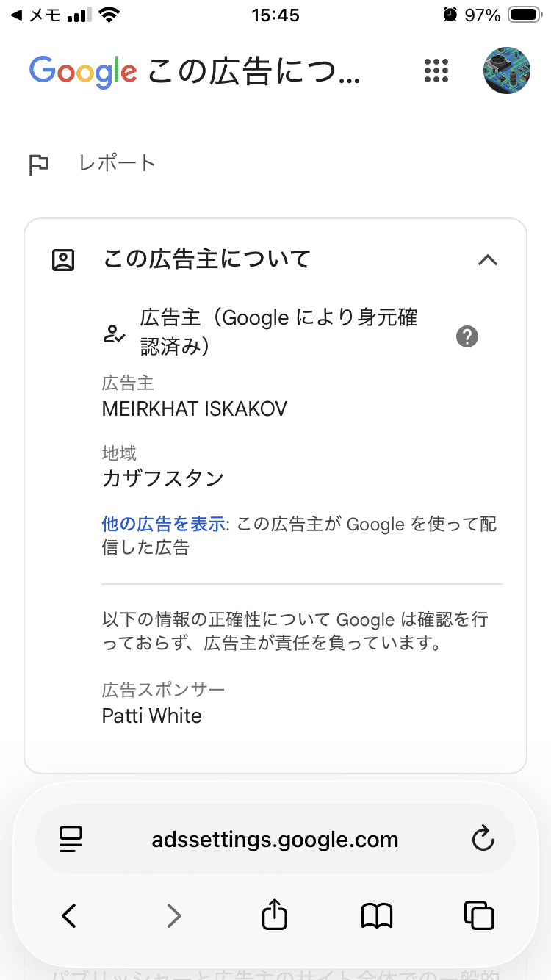Tap the この広告主について header icon

tap(63, 260)
